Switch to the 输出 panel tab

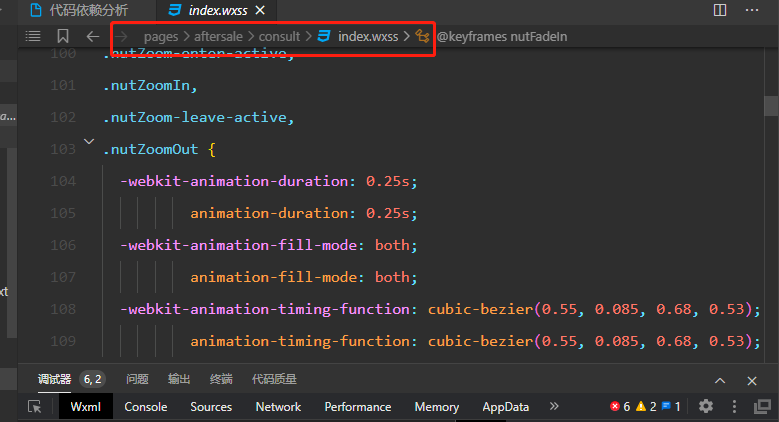coord(179,380)
